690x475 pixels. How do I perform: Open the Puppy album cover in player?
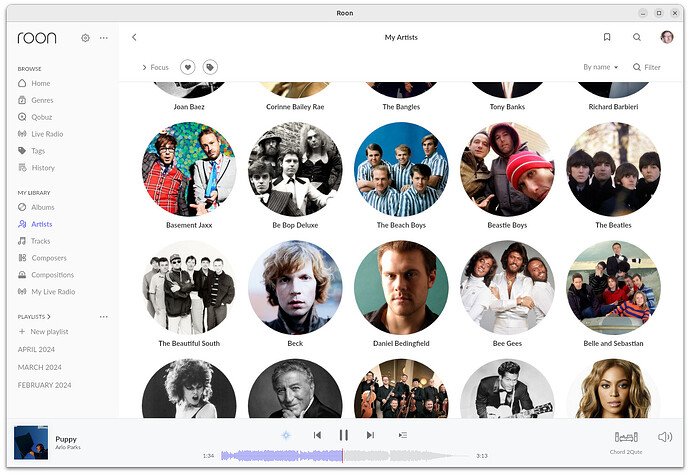point(31,442)
